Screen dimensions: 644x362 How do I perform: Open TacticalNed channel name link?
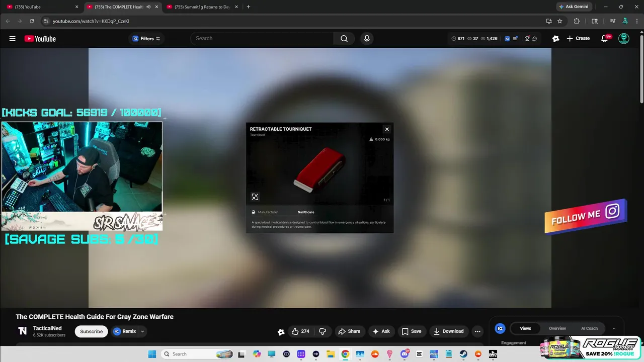coord(47,328)
